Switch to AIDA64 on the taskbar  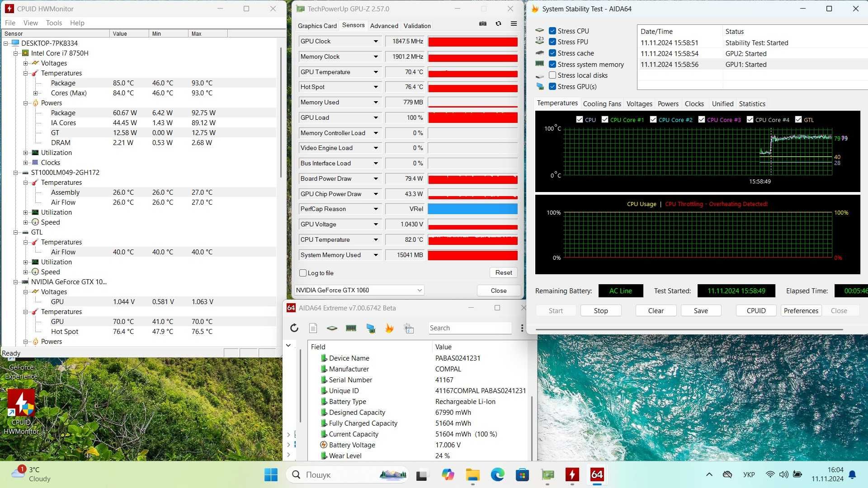597,474
